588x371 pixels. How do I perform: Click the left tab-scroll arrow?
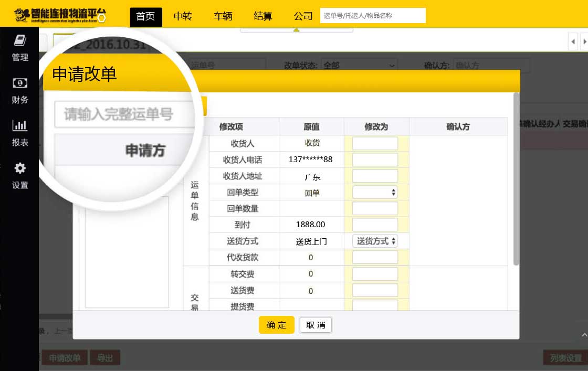click(x=573, y=41)
